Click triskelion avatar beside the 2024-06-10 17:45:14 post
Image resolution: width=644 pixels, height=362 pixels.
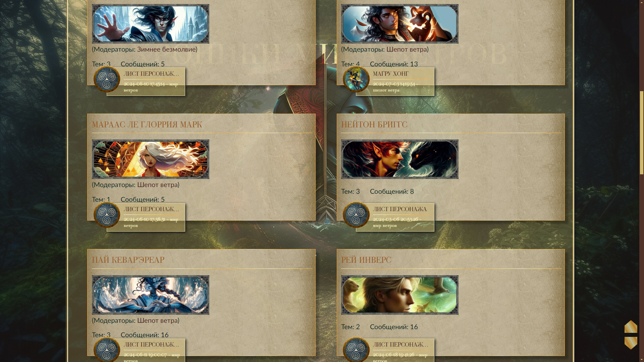coord(107,79)
